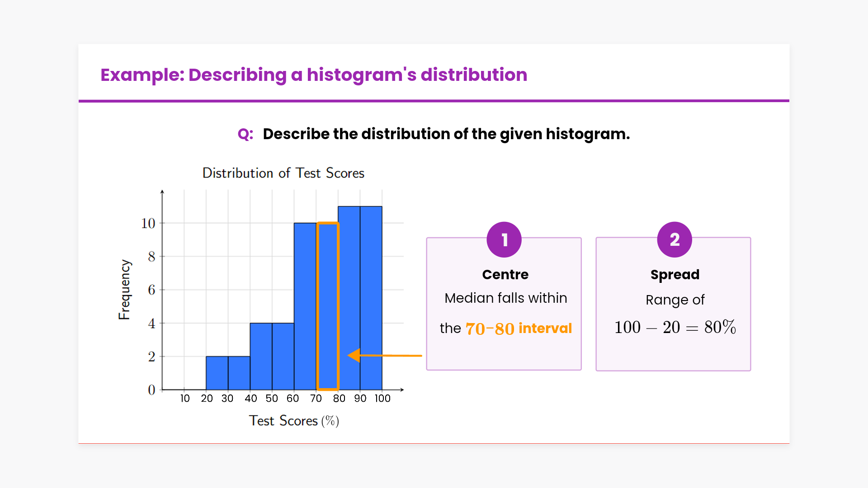Click the Centre card heading
Image resolution: width=868 pixels, height=488 pixels.
coord(505,275)
